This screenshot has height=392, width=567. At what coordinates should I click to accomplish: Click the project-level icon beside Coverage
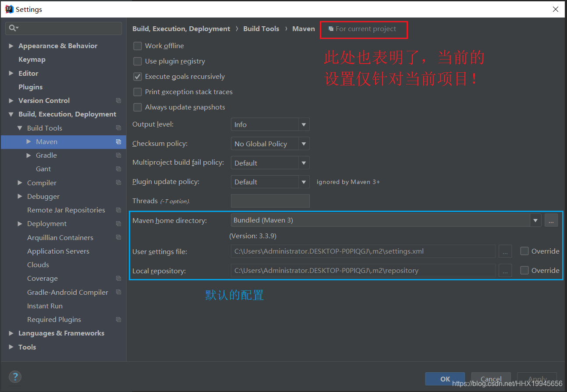pyautogui.click(x=118, y=279)
